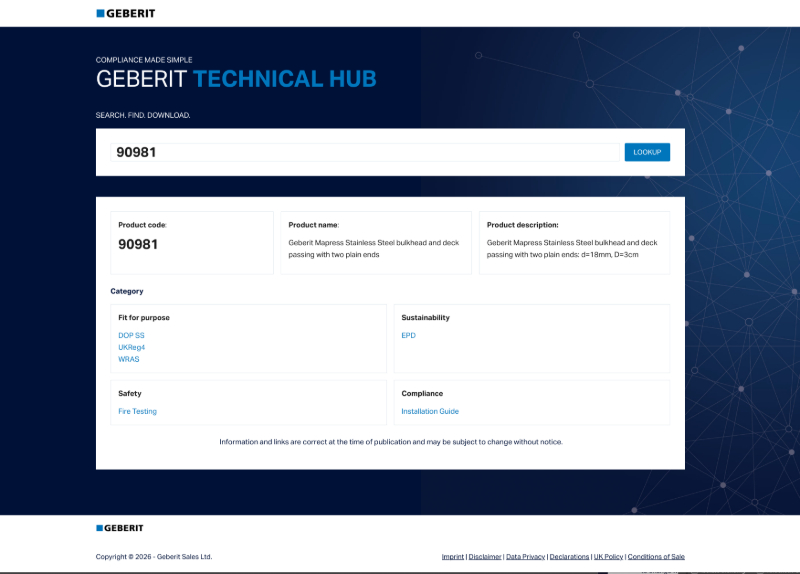Click the product description text with d=18mm
Screen dimensions: 800x574
coord(572,248)
